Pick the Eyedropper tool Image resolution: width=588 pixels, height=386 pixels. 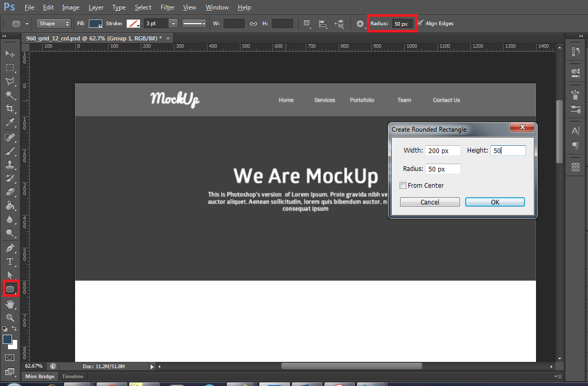(x=9, y=123)
